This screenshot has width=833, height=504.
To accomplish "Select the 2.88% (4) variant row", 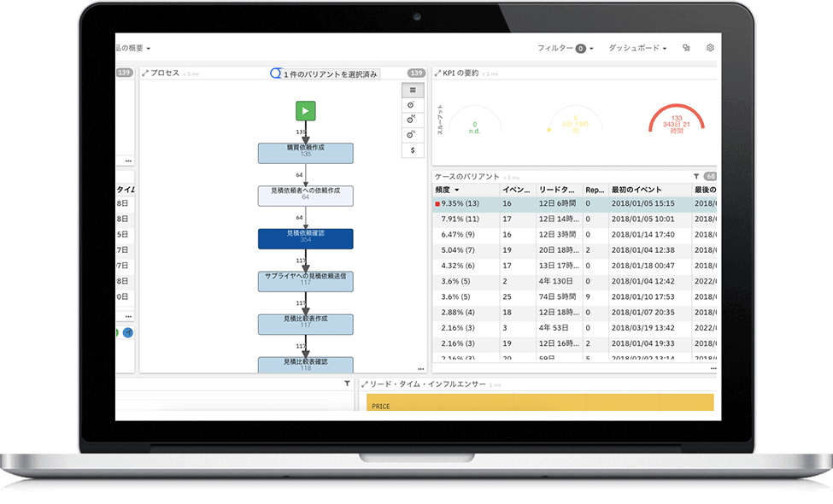I will pos(575,313).
